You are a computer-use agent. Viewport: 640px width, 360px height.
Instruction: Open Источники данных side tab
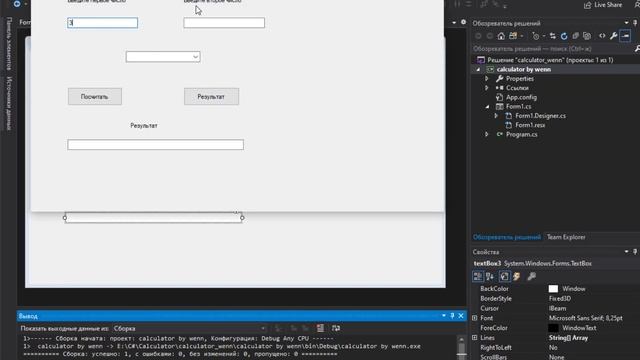click(x=9, y=103)
